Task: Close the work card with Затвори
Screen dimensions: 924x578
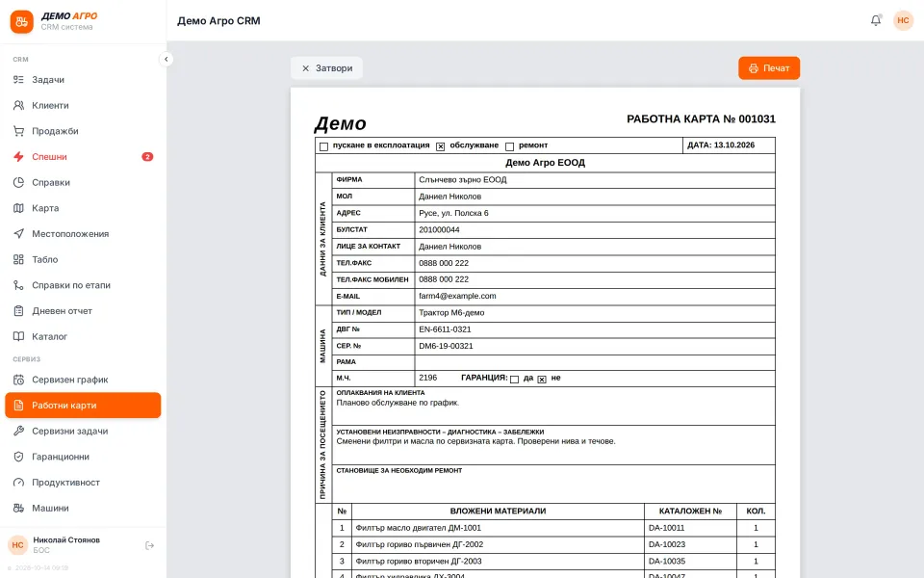Action: coord(326,68)
